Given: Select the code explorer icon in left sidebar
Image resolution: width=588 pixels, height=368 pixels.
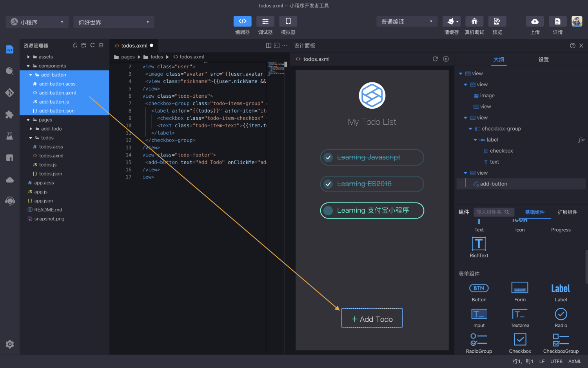Looking at the screenshot, I should [x=10, y=50].
